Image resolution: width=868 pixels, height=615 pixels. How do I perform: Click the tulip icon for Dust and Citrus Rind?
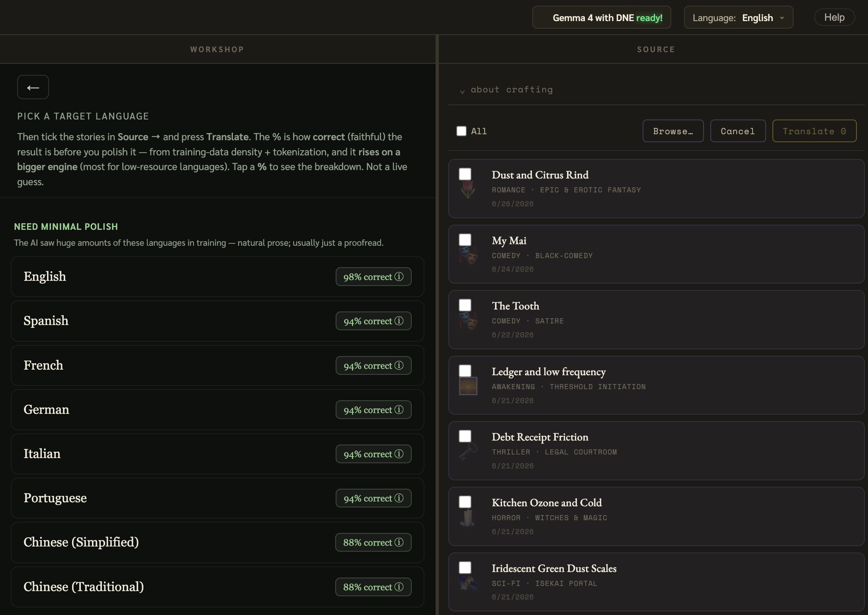coord(468,190)
